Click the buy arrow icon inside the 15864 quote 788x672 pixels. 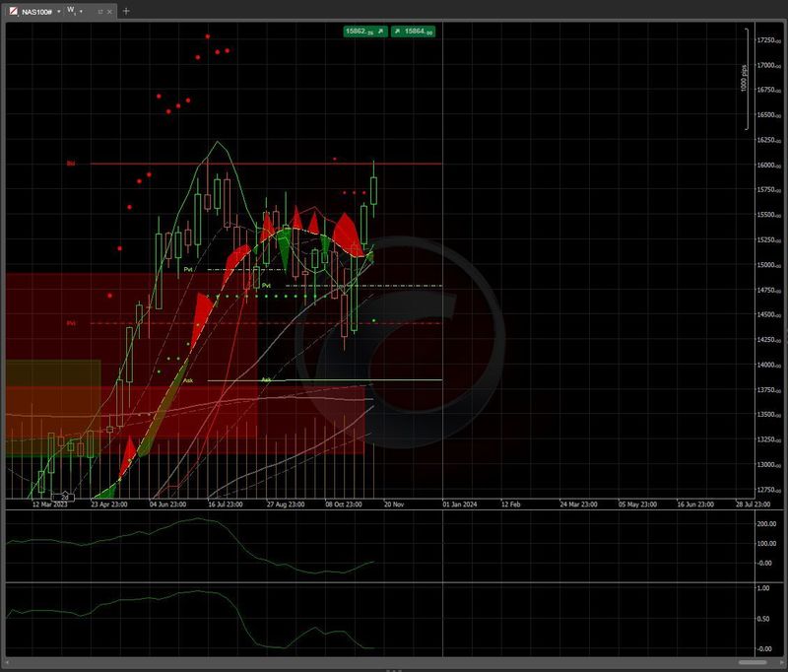coord(397,31)
